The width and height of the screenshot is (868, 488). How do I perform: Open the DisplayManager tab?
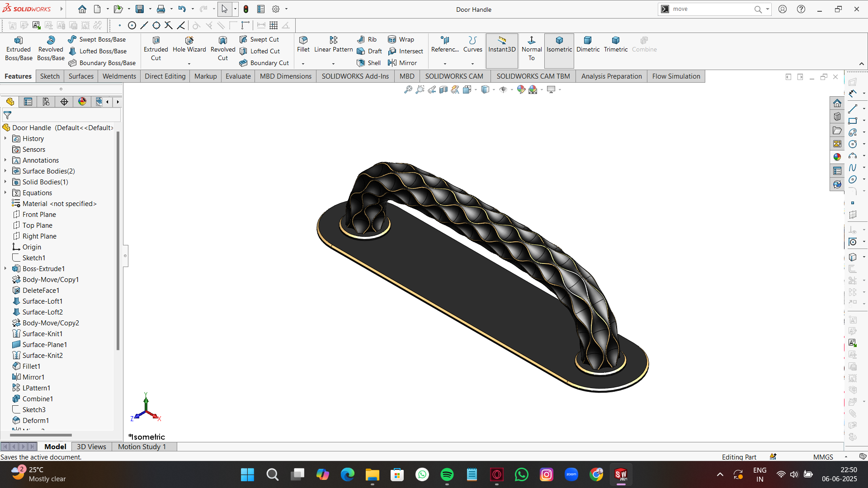coord(82,102)
